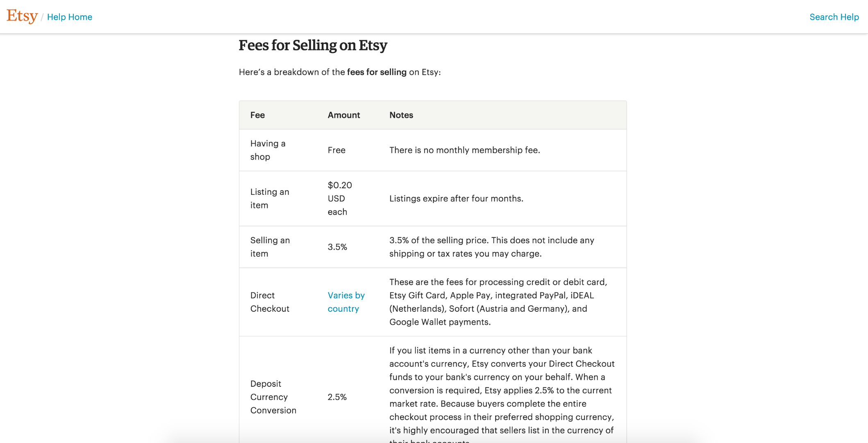Select the Notes column header
The width and height of the screenshot is (868, 443).
(x=401, y=115)
